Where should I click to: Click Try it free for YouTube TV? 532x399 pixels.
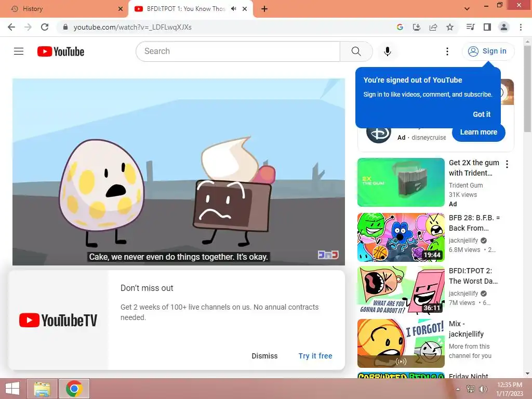tap(315, 356)
